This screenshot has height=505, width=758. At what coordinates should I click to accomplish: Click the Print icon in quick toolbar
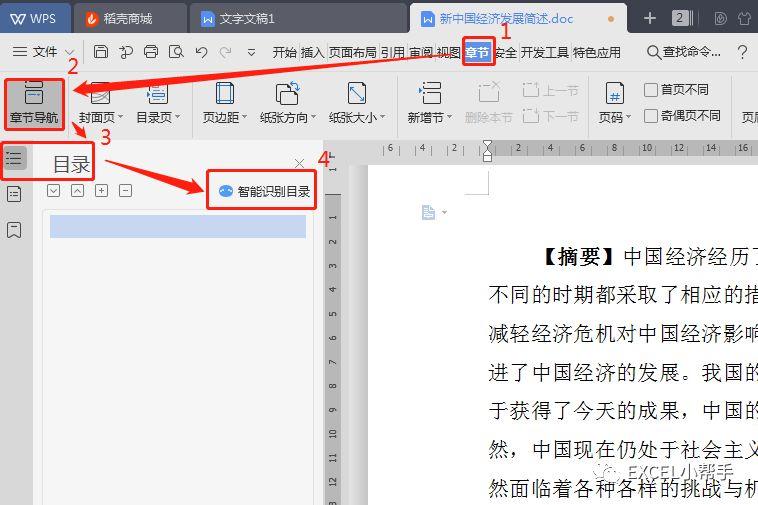[151, 52]
